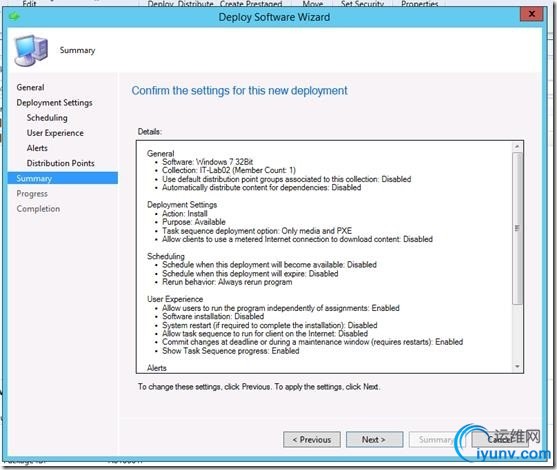557x470 pixels.
Task: Click Edit in background ribbon
Action: (x=29, y=4)
